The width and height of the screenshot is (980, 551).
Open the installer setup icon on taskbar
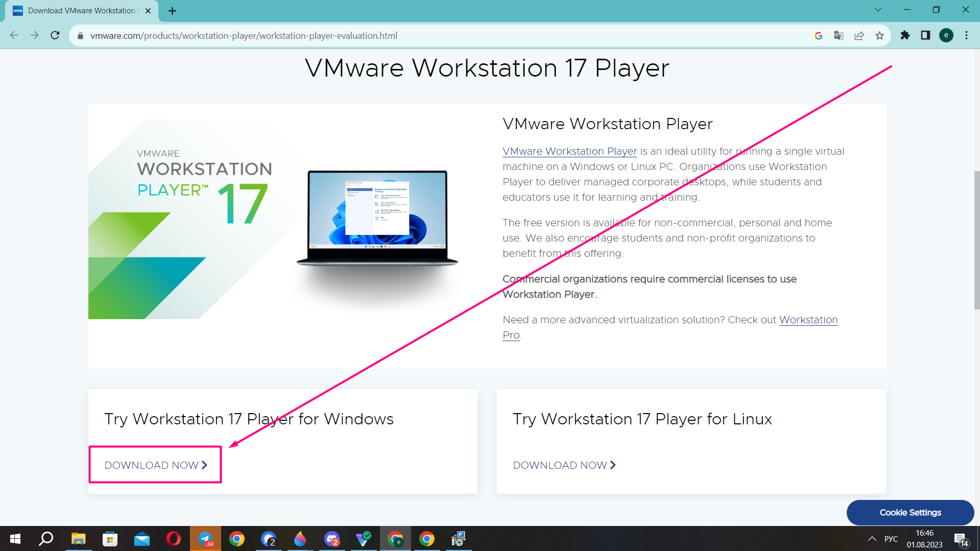point(459,538)
